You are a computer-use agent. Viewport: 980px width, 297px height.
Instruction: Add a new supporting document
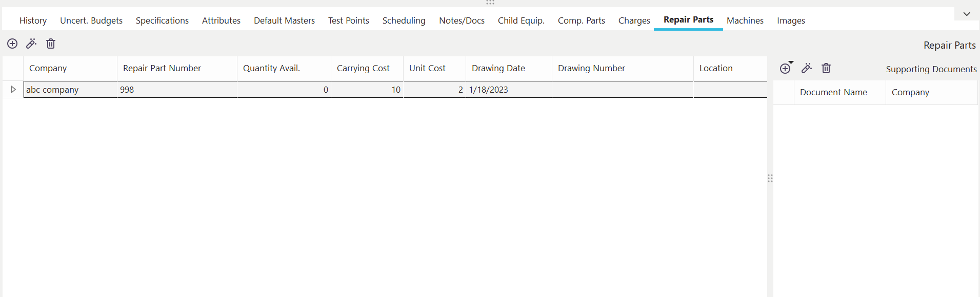coord(785,68)
